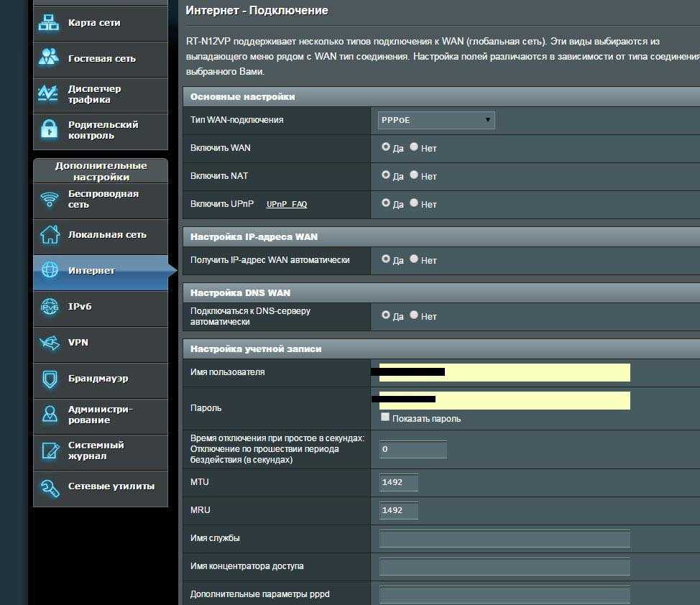The width and height of the screenshot is (700, 605).
Task: Open Беспроводная сеть settings
Action: click(101, 200)
